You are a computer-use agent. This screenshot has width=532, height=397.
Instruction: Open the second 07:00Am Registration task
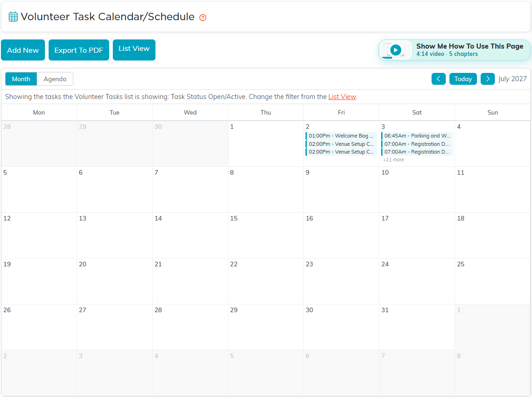click(x=416, y=152)
